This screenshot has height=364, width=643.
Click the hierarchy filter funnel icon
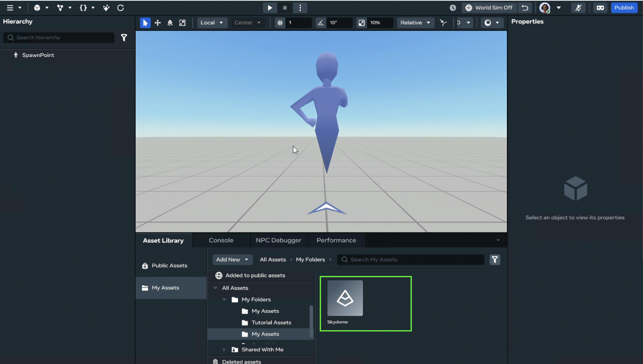124,37
